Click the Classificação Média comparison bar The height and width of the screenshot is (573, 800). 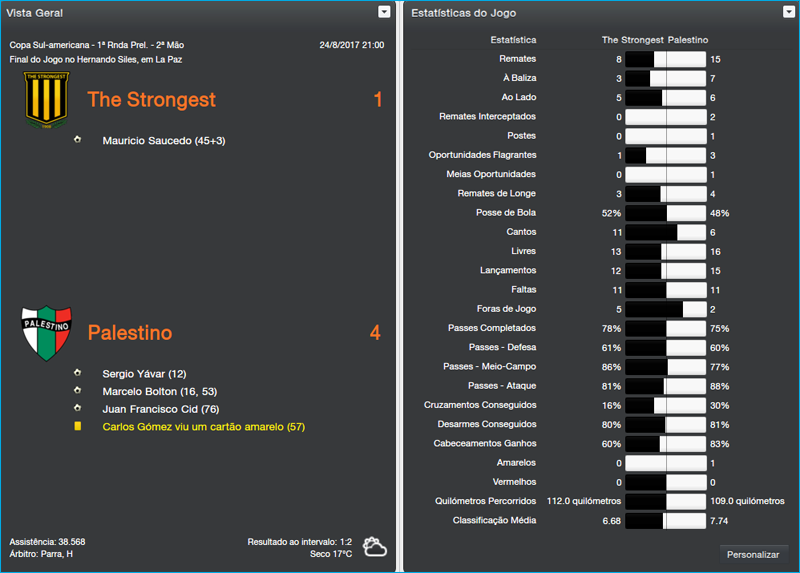pyautogui.click(x=666, y=521)
